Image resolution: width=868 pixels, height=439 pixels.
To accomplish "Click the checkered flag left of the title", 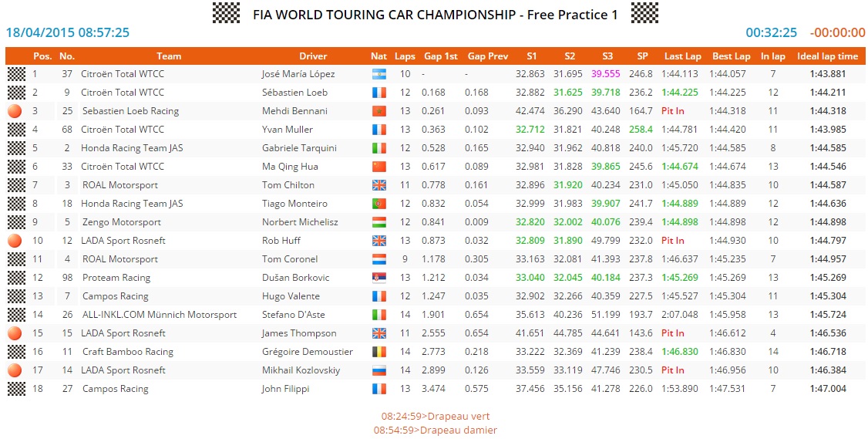I will click(226, 13).
